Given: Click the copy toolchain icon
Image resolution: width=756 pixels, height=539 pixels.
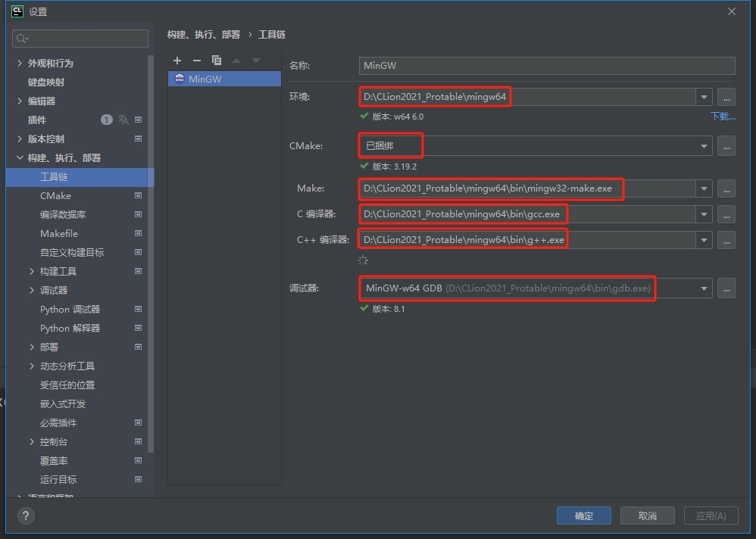Looking at the screenshot, I should click(217, 61).
